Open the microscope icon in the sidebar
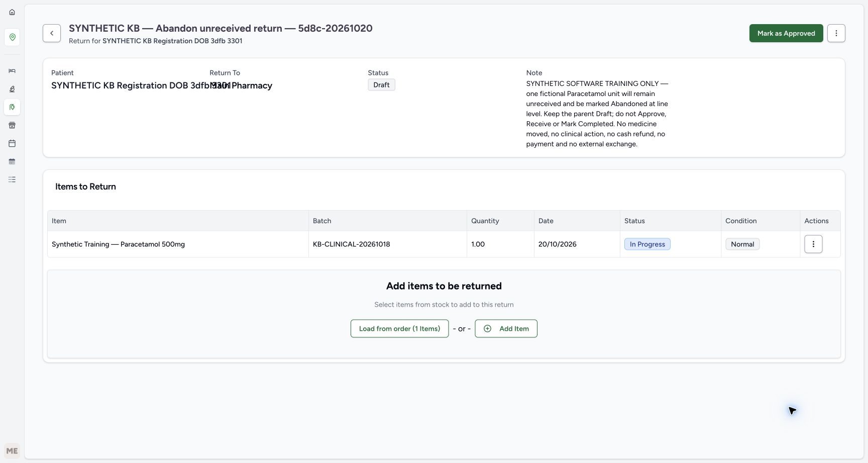This screenshot has height=463, width=868. (x=12, y=89)
